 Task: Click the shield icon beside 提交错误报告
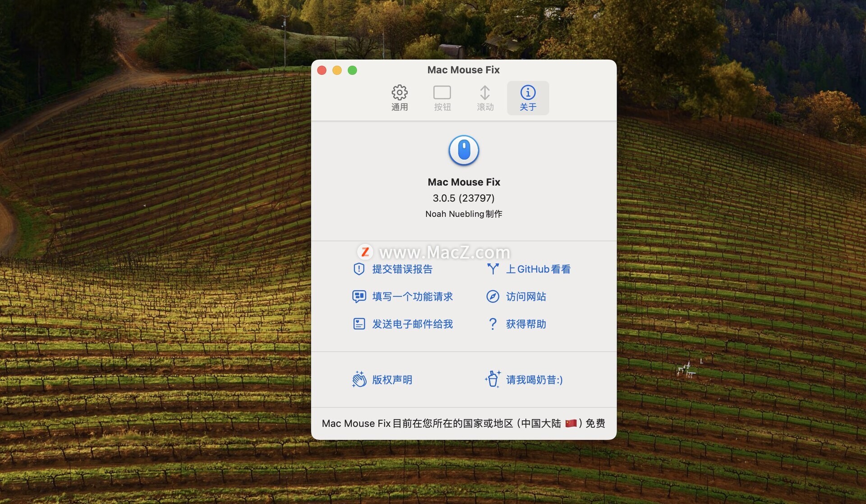(x=359, y=269)
